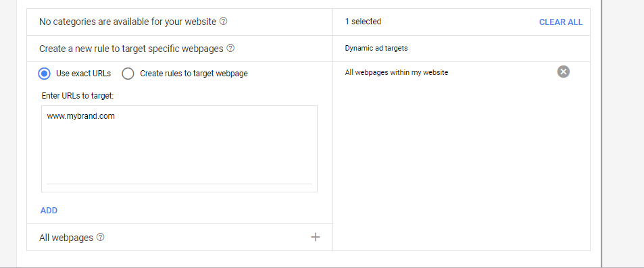This screenshot has height=268, width=644.
Task: Clear all selected targets with CLEAR ALL
Action: (561, 22)
